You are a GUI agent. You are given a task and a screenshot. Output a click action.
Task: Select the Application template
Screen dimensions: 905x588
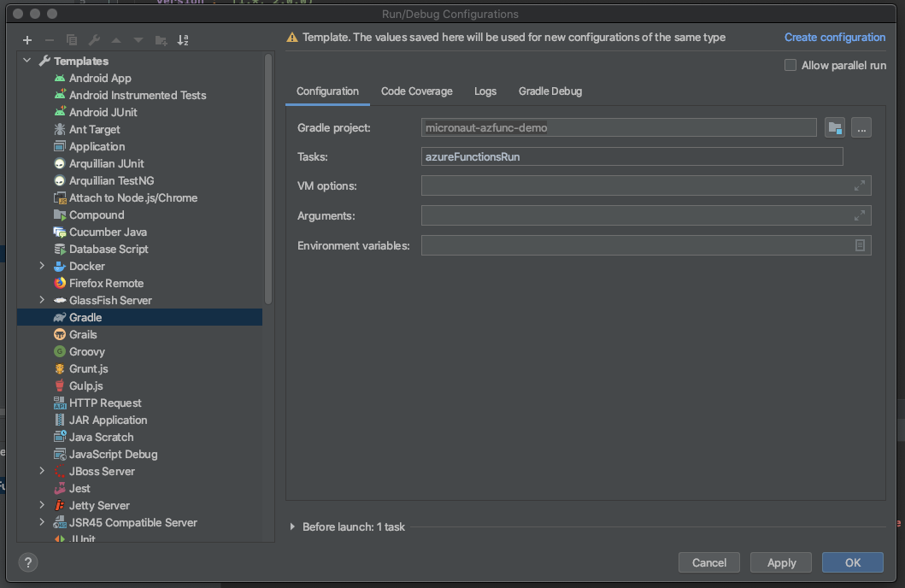point(97,146)
